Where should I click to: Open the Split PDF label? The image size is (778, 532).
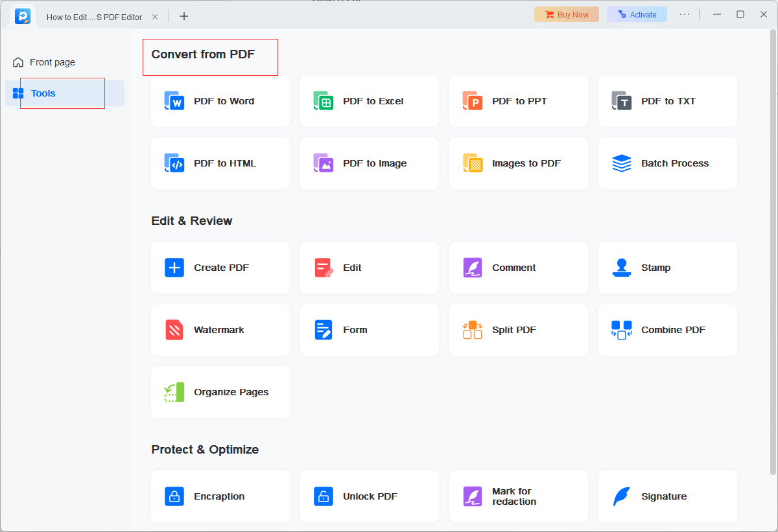point(514,330)
